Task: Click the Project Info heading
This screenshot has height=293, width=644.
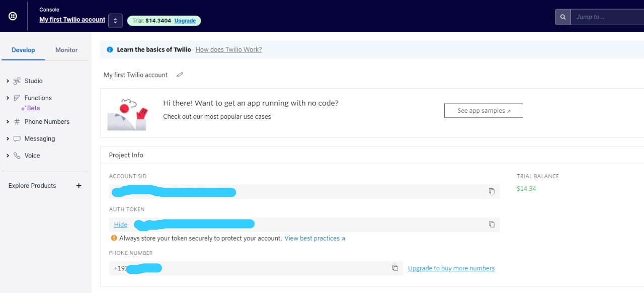Action: click(126, 155)
